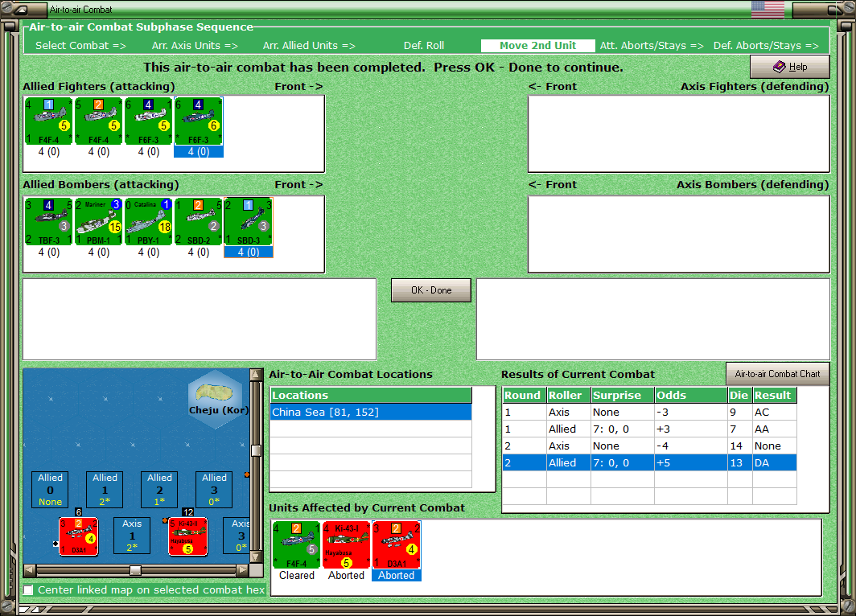
Task: Select the SBD-2 bomber unit
Action: tap(198, 221)
